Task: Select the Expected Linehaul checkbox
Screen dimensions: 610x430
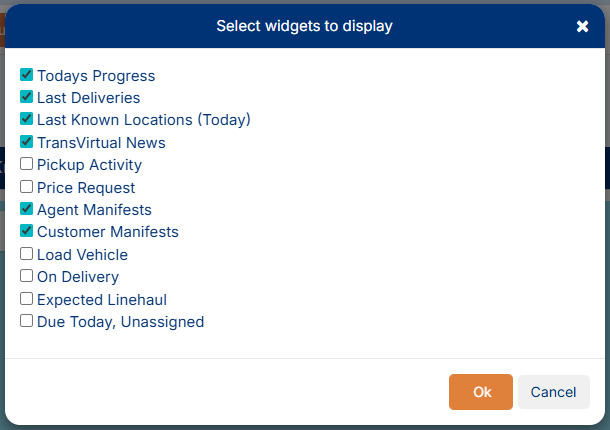Action: [x=27, y=299]
